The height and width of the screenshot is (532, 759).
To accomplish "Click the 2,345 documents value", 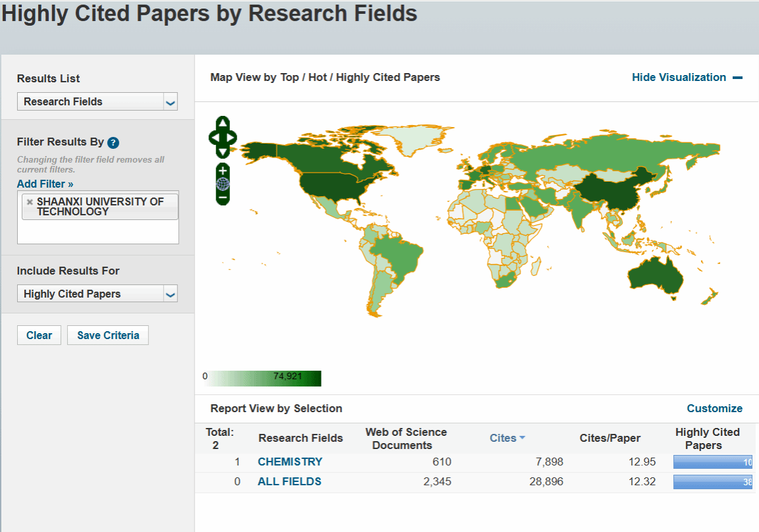I will (437, 482).
